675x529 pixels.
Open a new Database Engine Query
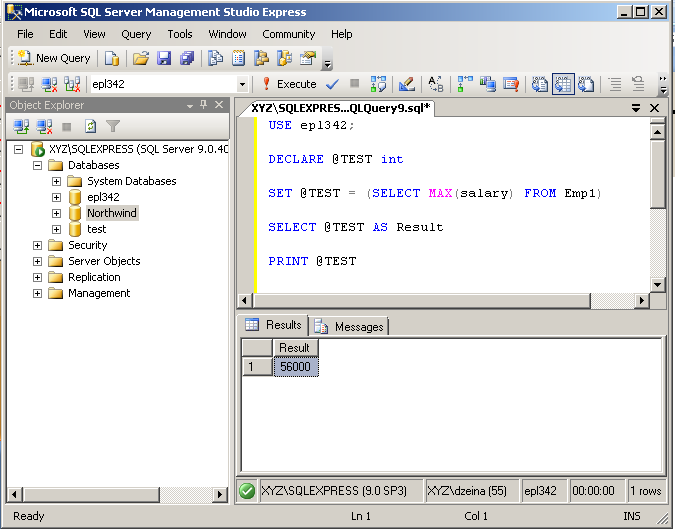coord(112,58)
